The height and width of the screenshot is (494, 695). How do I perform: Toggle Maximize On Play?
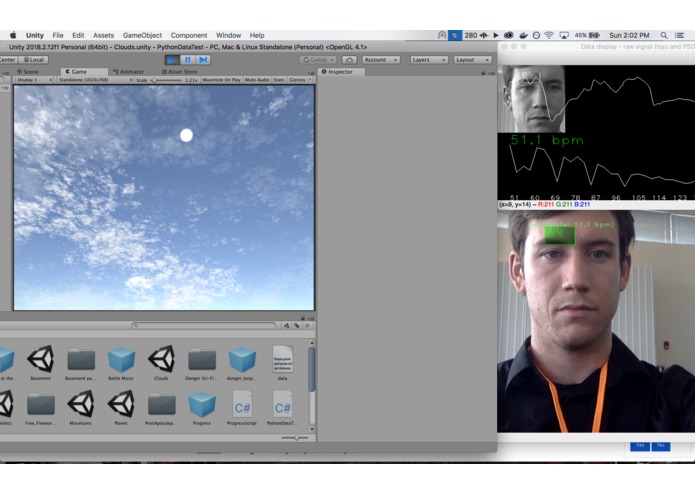pos(221,80)
